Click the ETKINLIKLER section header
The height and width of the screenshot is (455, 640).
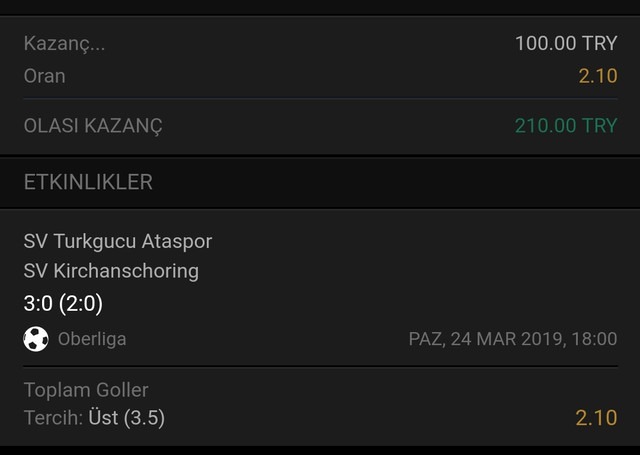point(88,182)
